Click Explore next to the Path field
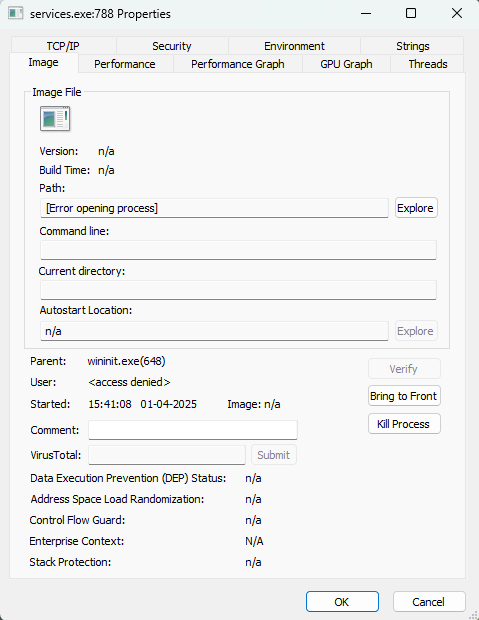This screenshot has width=479, height=620. 416,208
